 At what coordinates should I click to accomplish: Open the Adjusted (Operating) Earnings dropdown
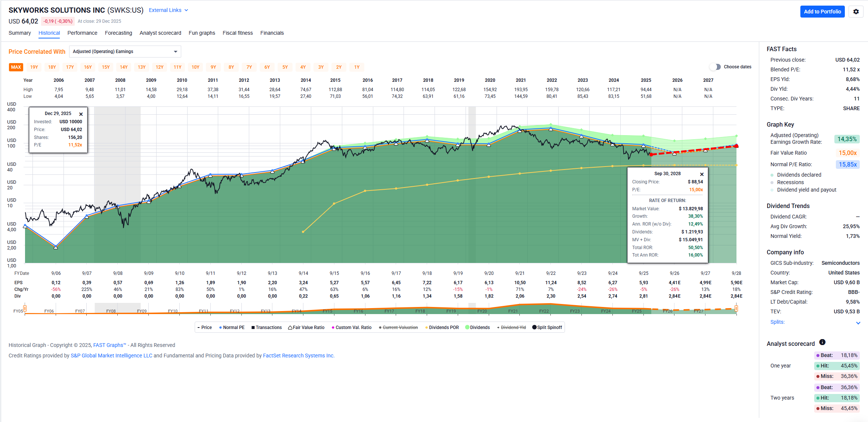click(125, 52)
